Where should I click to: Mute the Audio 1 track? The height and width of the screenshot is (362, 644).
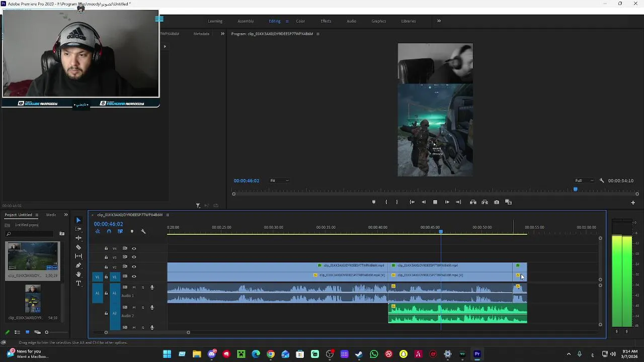(x=134, y=288)
